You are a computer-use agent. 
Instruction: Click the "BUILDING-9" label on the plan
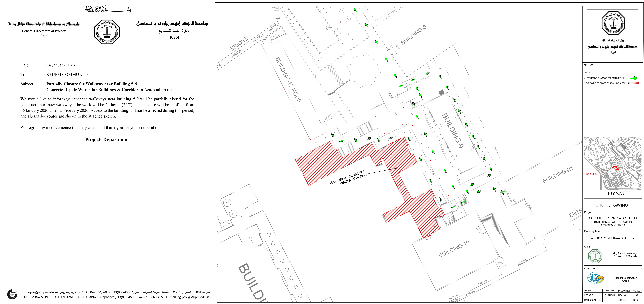453,131
